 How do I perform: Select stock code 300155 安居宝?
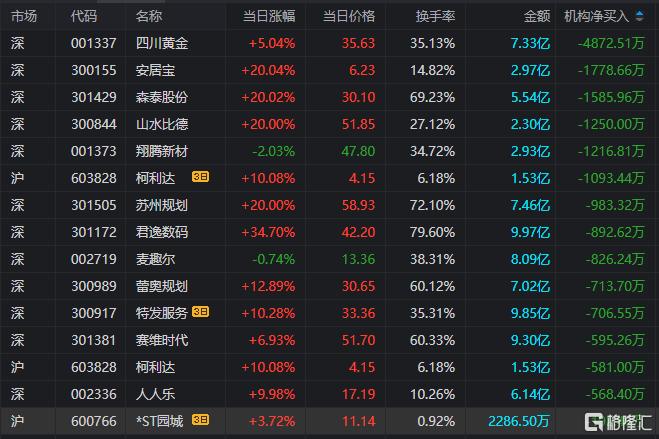pos(90,70)
